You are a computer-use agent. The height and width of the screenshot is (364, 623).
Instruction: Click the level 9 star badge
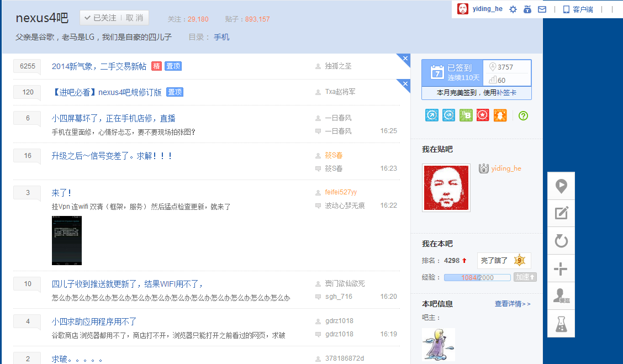point(519,260)
